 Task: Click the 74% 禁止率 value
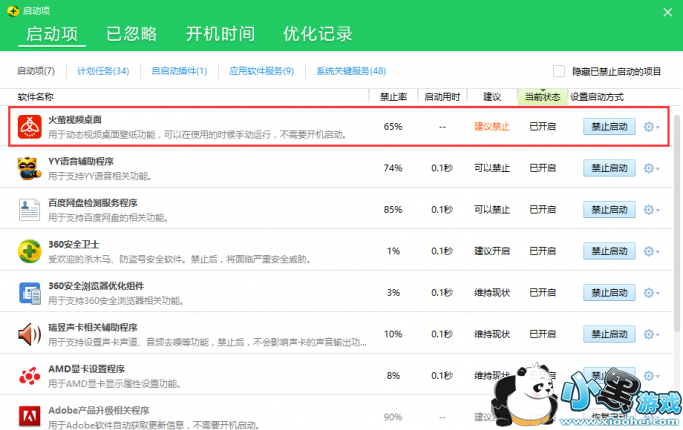point(393,168)
